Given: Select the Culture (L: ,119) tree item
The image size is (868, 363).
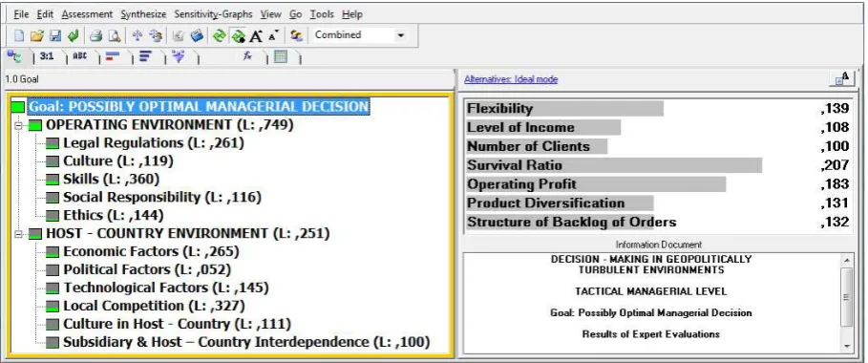Looking at the screenshot, I should coord(117,161).
